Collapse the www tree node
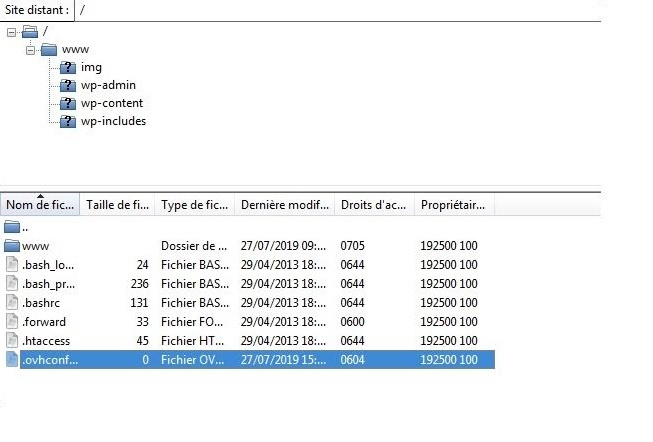 30,50
